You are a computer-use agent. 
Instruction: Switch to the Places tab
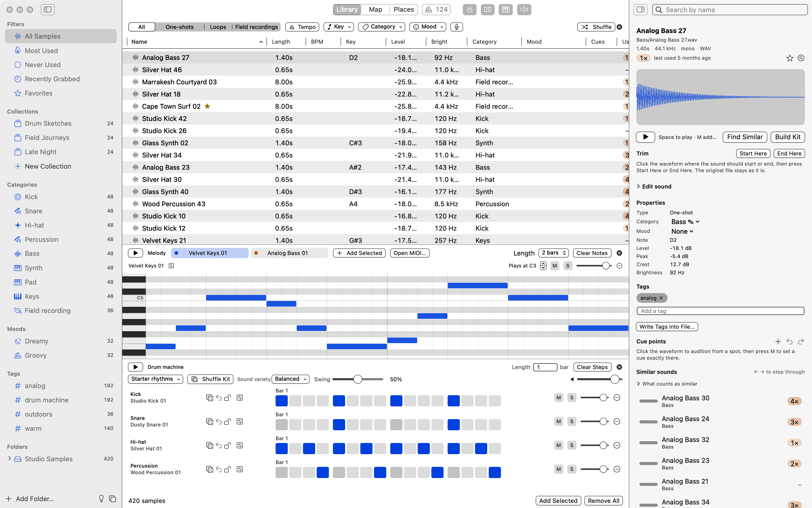pyautogui.click(x=404, y=9)
